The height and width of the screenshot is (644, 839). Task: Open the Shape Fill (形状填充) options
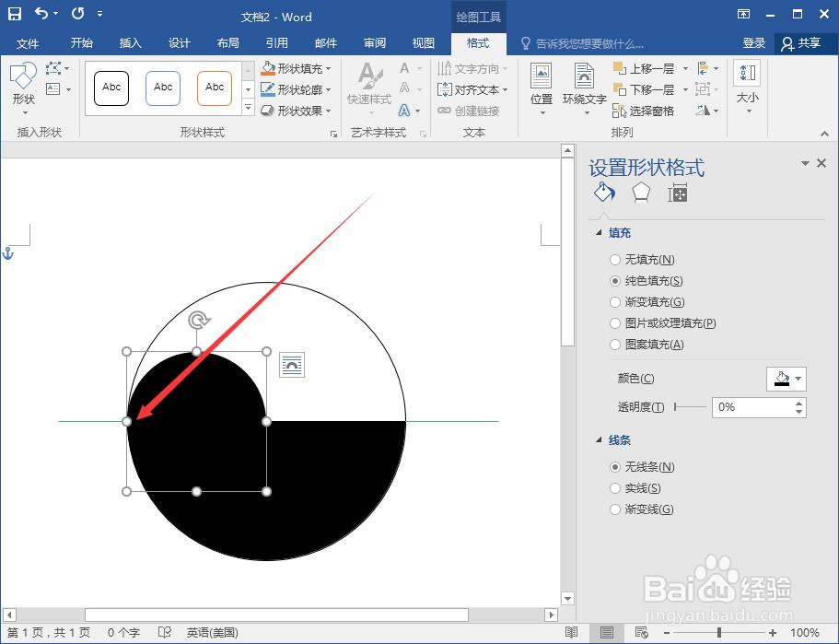tap(295, 67)
